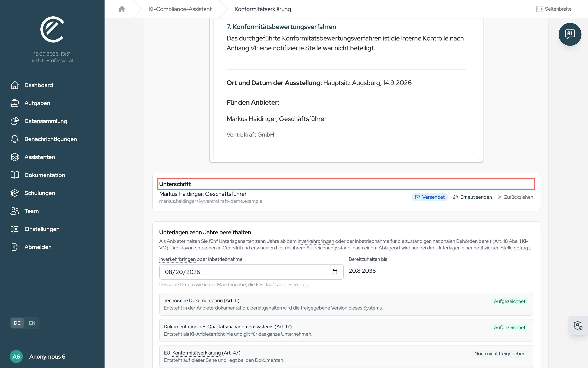Click the Versendet status badge
The height and width of the screenshot is (368, 588).
point(430,197)
